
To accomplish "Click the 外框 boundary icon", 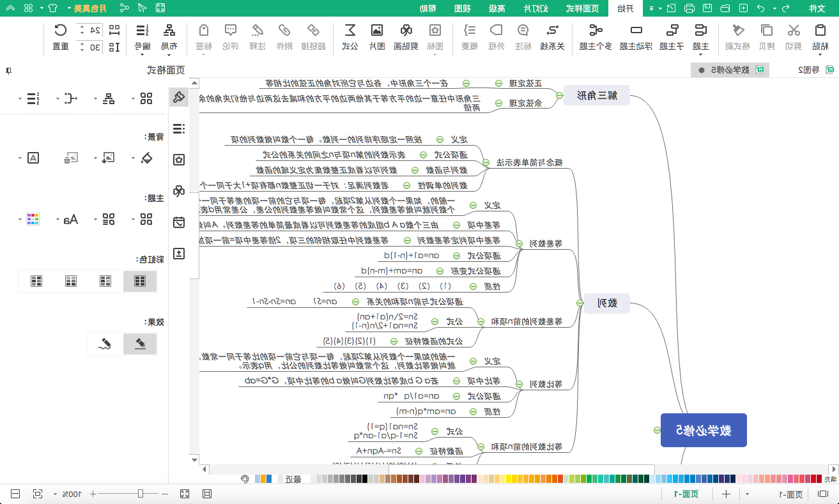I will 496,30.
